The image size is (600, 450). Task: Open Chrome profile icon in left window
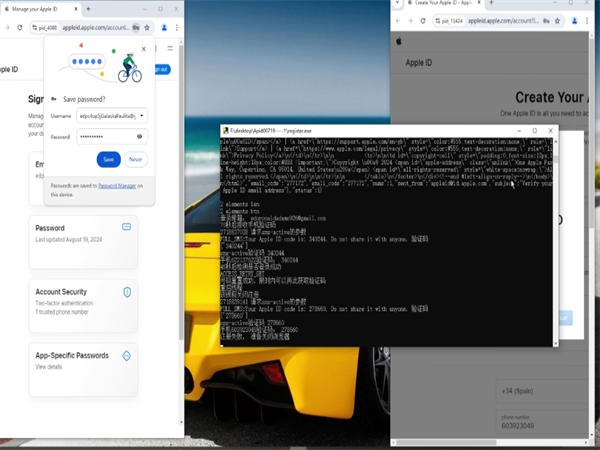click(x=162, y=28)
